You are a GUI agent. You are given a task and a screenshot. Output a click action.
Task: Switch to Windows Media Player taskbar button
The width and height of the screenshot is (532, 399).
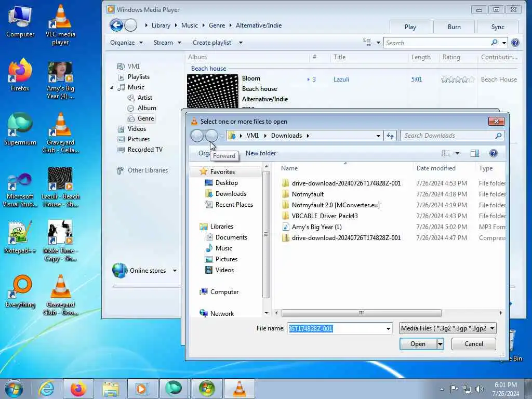tap(141, 389)
